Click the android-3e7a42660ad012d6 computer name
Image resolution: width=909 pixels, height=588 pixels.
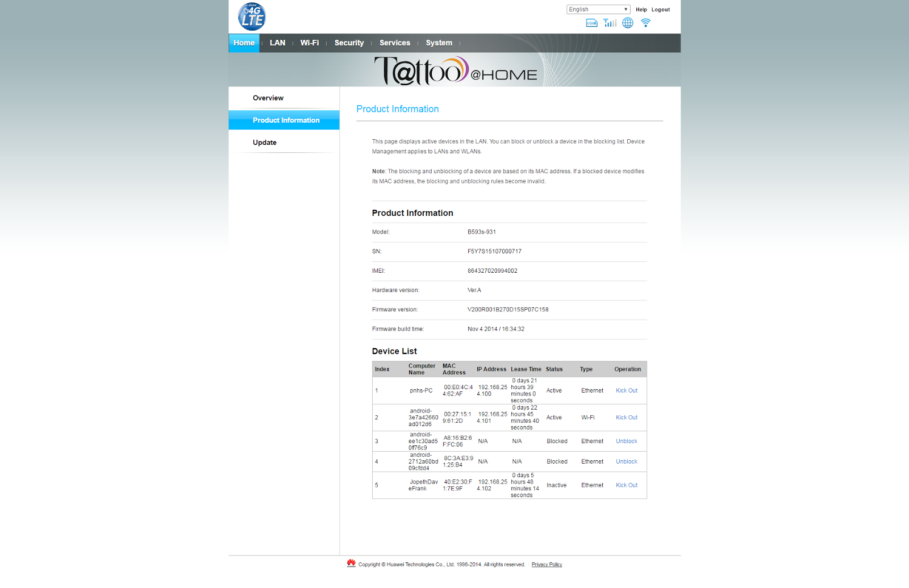423,418
